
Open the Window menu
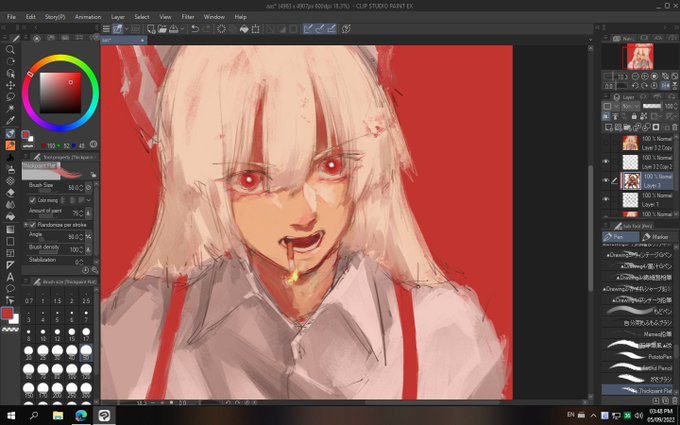click(x=214, y=17)
